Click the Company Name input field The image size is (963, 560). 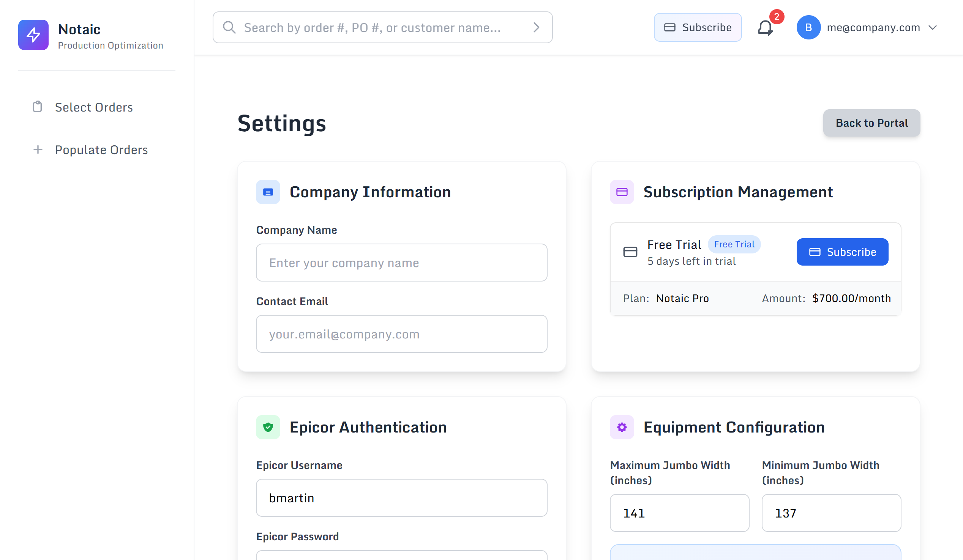tap(402, 263)
